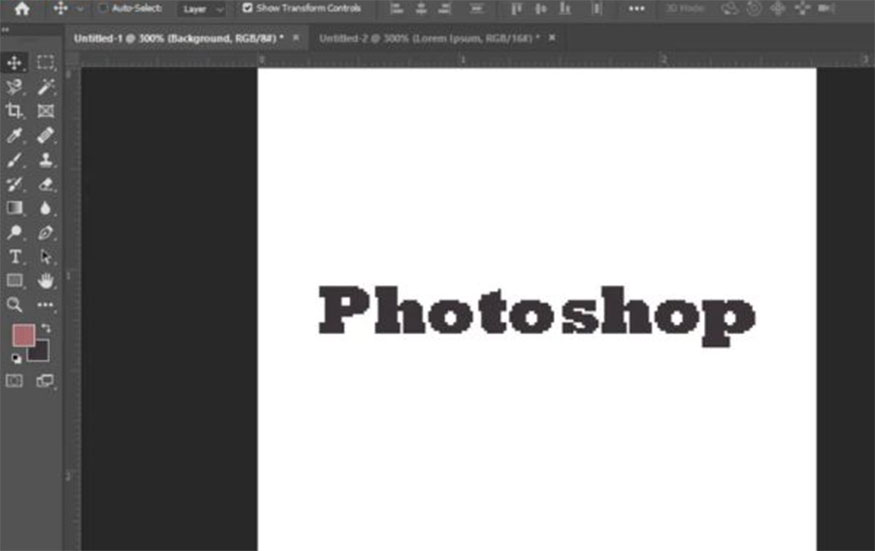Image resolution: width=875 pixels, height=551 pixels.
Task: Select the Hand tool
Action: coord(45,280)
